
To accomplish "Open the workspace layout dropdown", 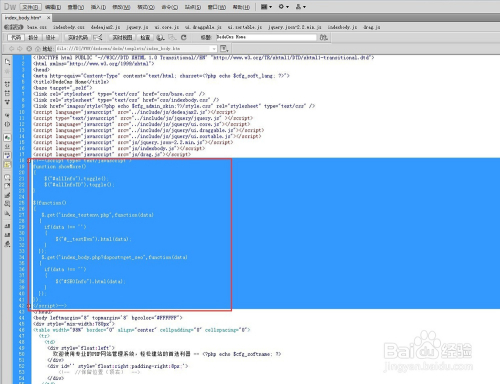I will (x=266, y=7).
